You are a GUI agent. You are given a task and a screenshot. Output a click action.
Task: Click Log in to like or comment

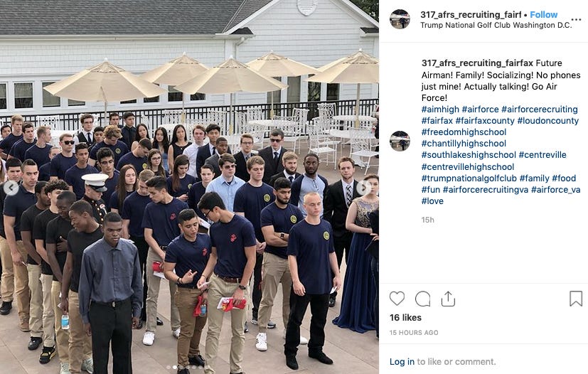click(x=402, y=362)
